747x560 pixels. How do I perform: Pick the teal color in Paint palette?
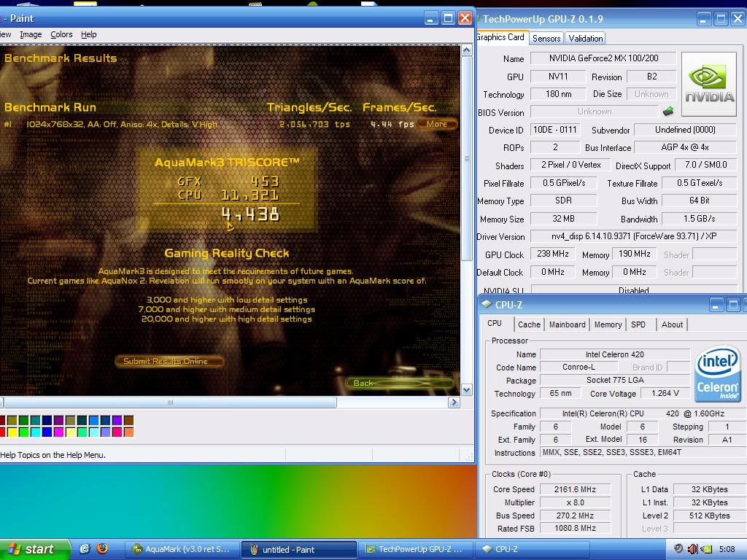point(35,420)
